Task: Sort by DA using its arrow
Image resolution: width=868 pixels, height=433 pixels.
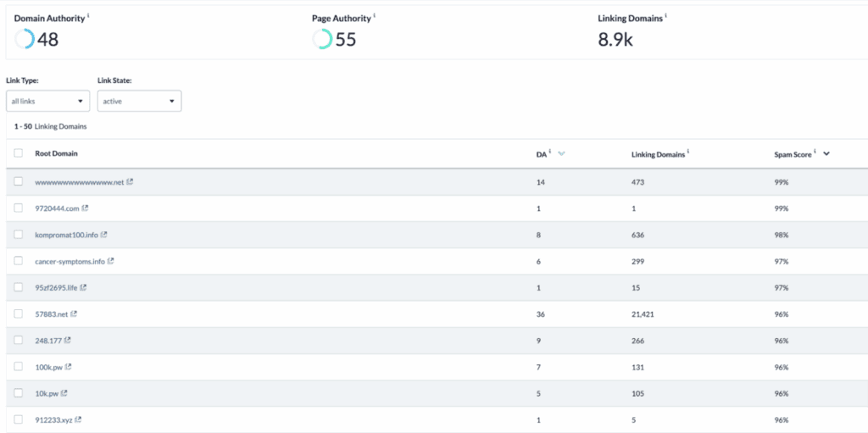Action: coord(562,154)
